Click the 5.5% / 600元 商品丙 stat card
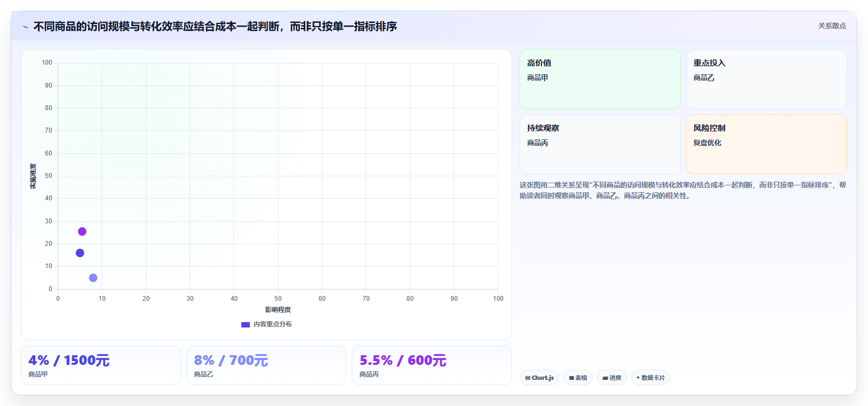This screenshot has height=406, width=868. (432, 365)
